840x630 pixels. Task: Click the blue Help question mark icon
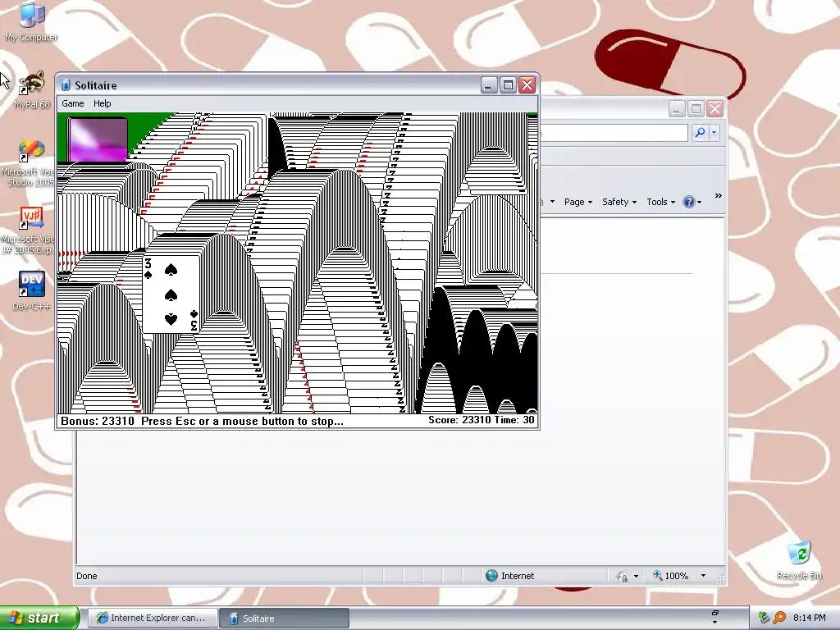tap(688, 202)
